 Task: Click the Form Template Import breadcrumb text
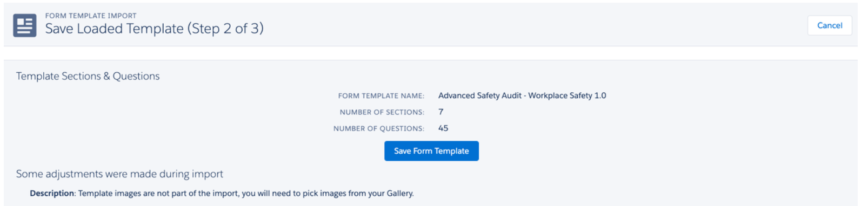point(91,16)
